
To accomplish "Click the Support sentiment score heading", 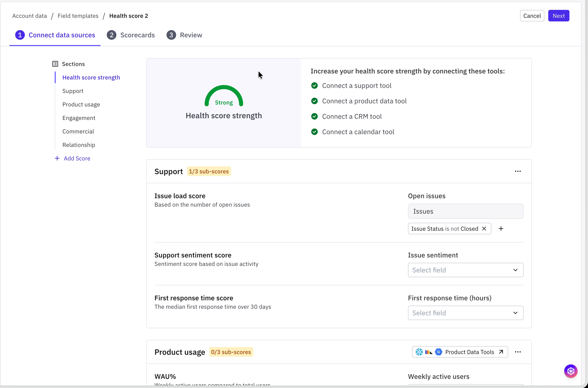I will point(193,255).
